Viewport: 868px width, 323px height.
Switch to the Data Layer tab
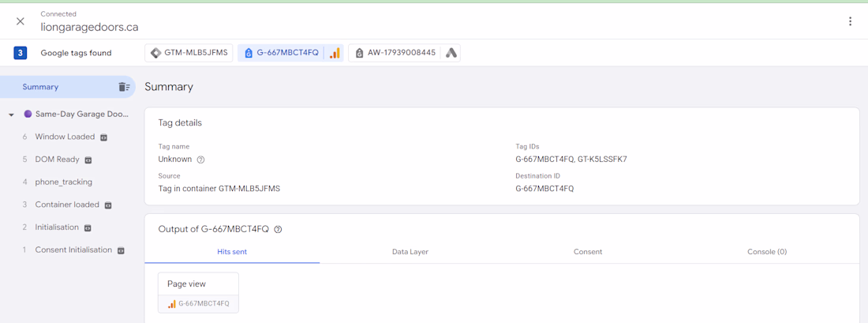pos(410,252)
